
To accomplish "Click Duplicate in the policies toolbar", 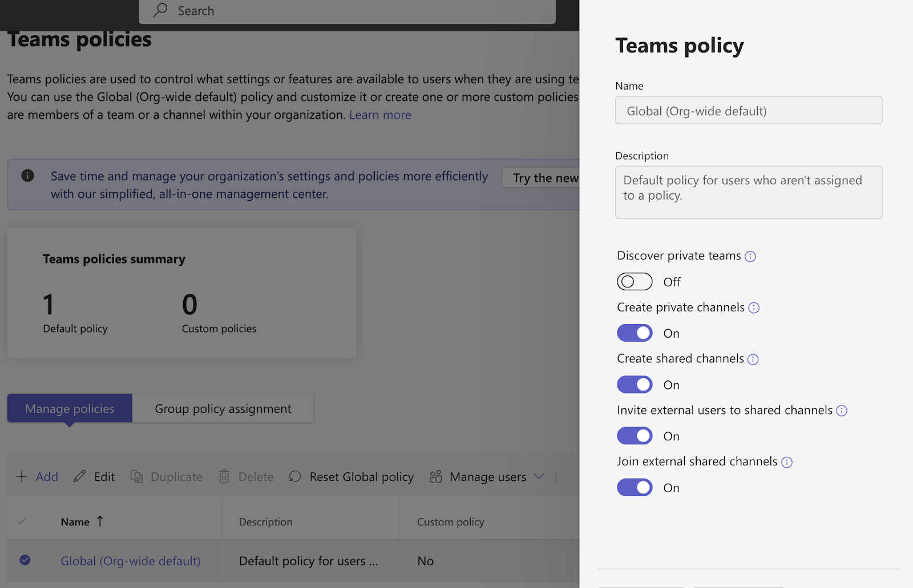I will pos(167,477).
